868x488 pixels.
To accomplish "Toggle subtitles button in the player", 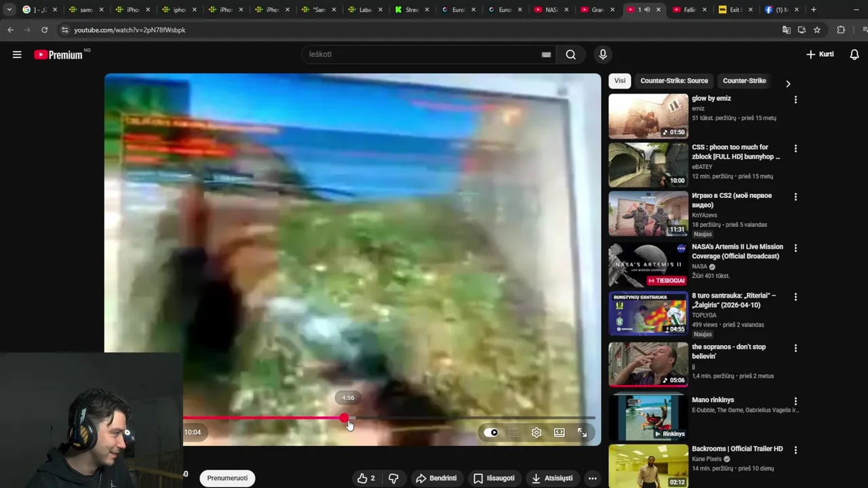I will (x=513, y=432).
